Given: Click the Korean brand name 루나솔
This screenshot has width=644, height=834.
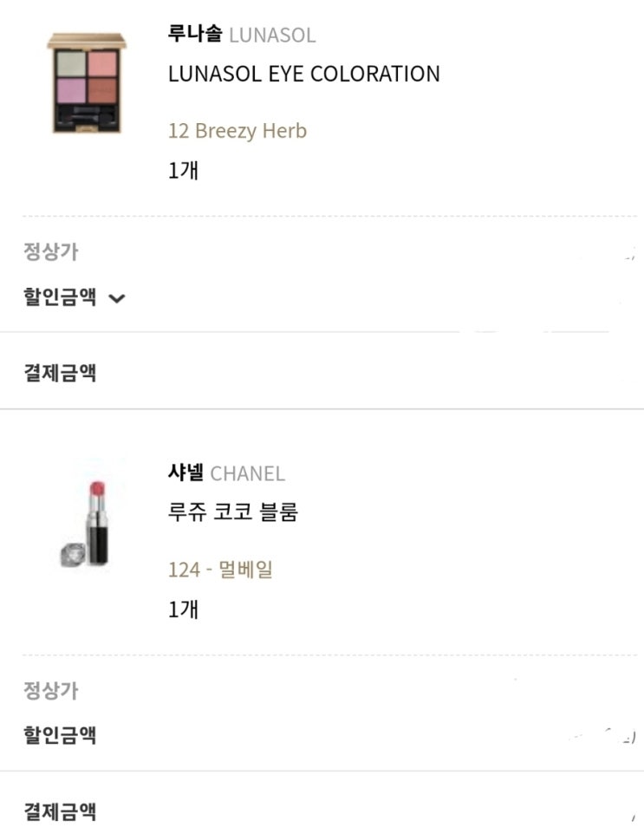Looking at the screenshot, I should click(x=194, y=35).
